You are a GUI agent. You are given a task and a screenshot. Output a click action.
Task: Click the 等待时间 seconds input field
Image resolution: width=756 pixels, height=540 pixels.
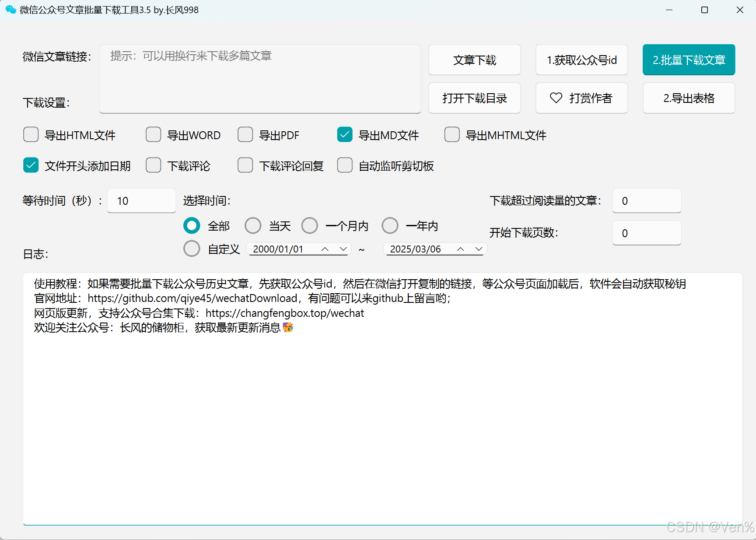pos(141,201)
